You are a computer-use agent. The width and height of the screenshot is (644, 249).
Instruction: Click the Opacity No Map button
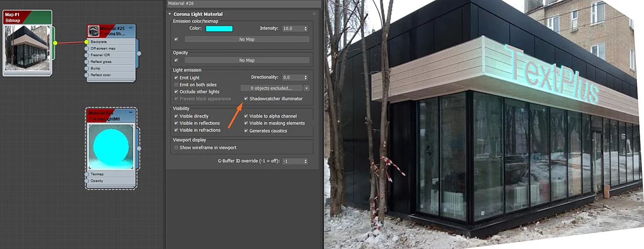coord(247,60)
